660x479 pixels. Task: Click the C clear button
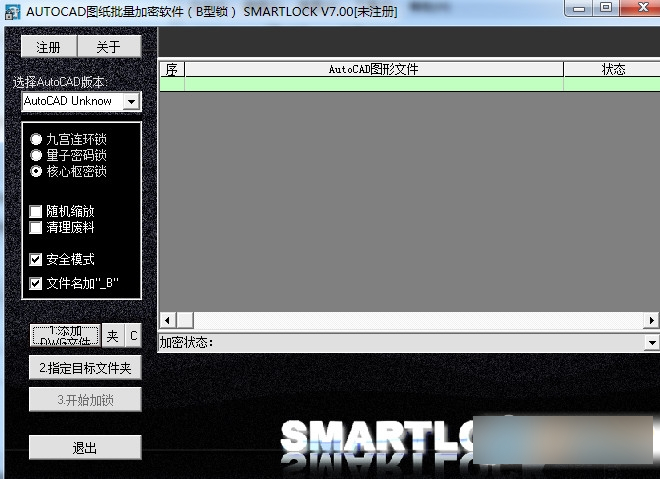(133, 335)
